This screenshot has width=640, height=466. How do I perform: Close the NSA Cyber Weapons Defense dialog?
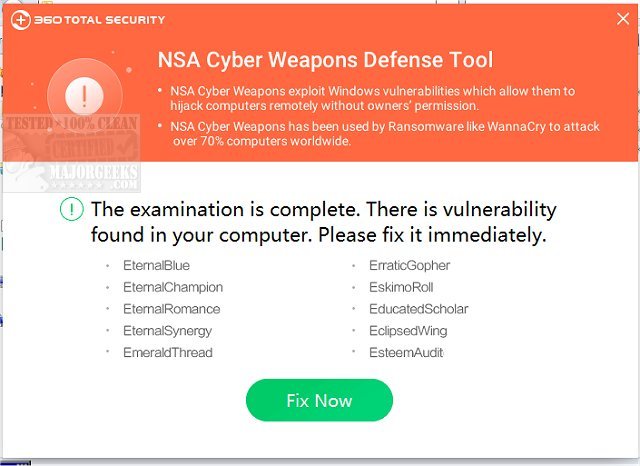pos(622,20)
